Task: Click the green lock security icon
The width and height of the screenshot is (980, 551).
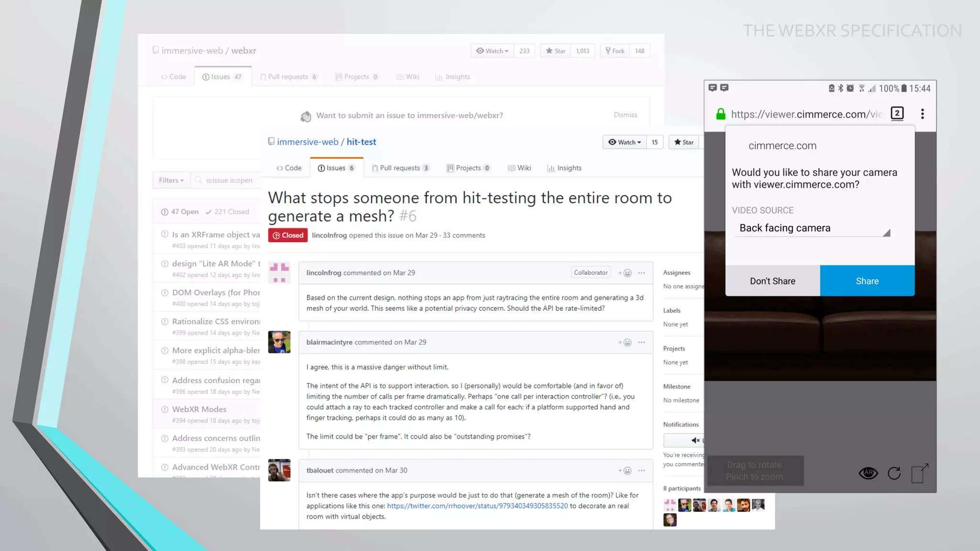Action: 720,114
